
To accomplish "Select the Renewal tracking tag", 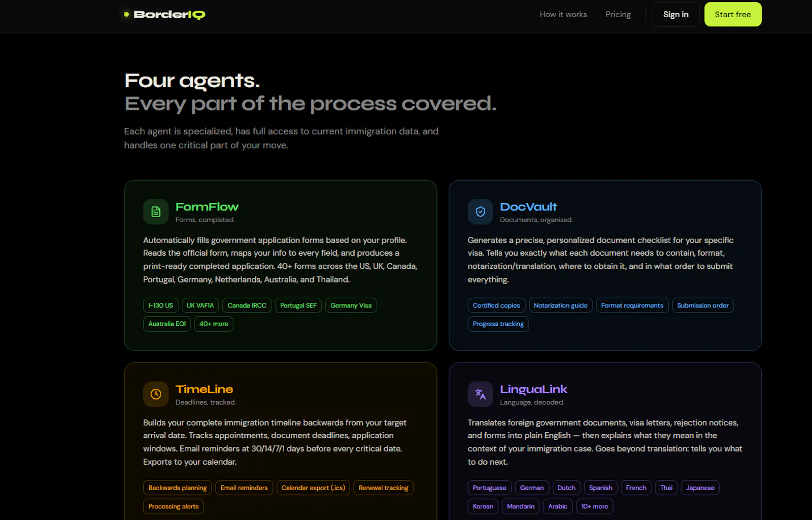I will pyautogui.click(x=384, y=488).
